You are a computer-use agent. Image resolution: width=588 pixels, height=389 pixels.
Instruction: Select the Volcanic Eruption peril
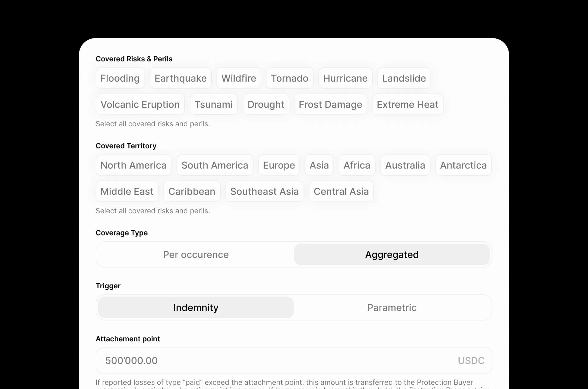[x=140, y=104]
